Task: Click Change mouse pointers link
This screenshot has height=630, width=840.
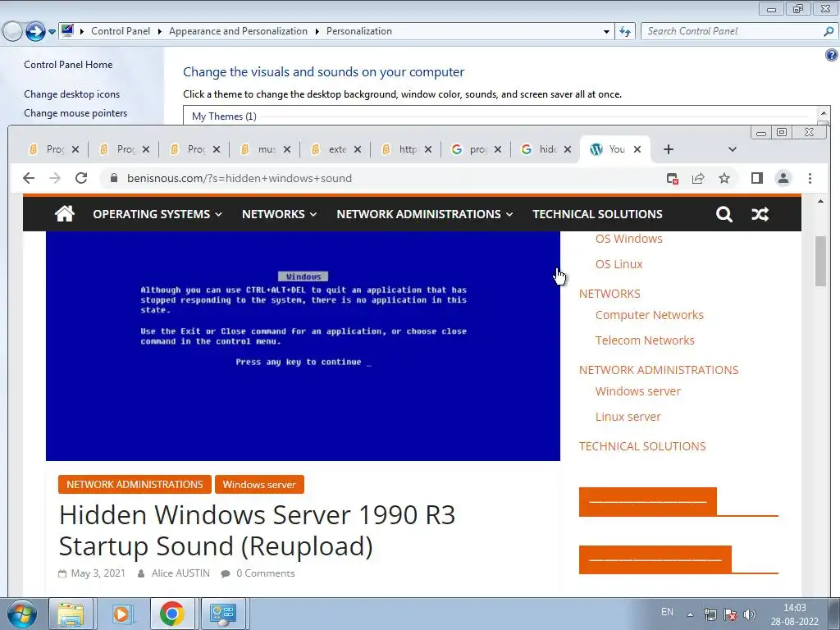Action: (x=75, y=113)
